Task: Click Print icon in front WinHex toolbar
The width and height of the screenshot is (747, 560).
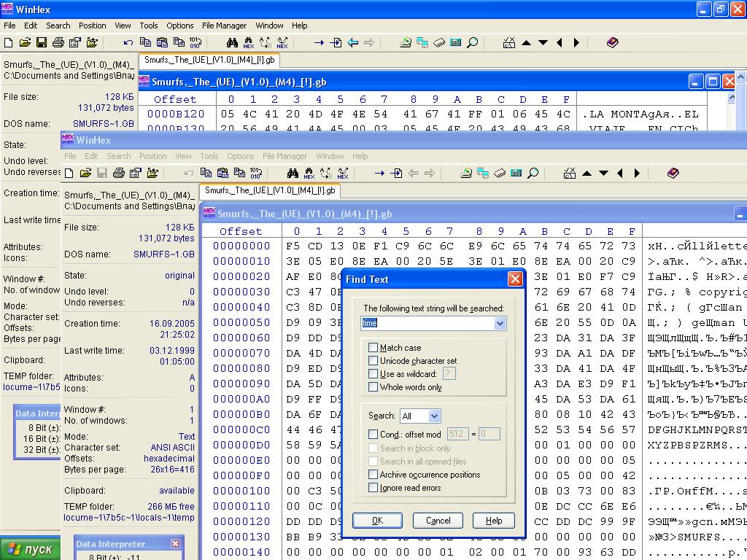Action: [x=119, y=174]
